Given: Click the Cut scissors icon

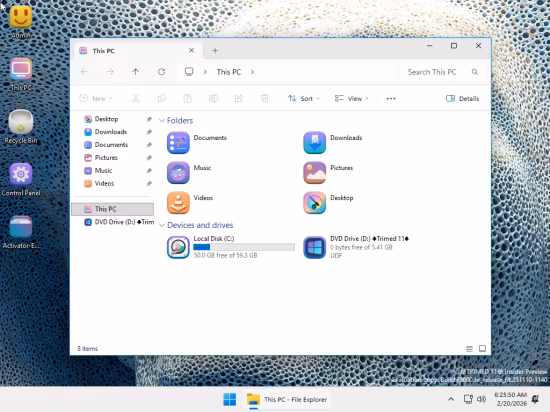Looking at the screenshot, I should coord(136,99).
